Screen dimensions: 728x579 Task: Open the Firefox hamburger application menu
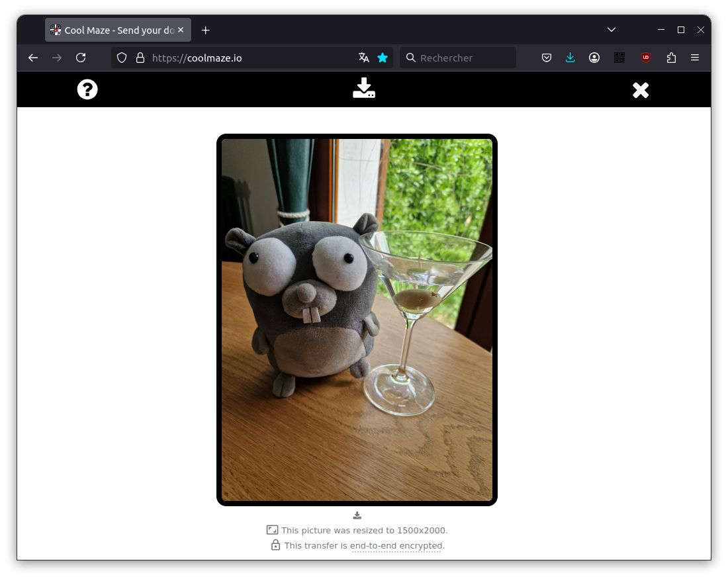[695, 58]
